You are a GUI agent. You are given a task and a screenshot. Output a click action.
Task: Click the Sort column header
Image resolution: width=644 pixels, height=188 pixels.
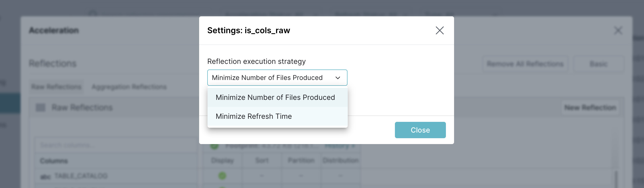pyautogui.click(x=262, y=160)
